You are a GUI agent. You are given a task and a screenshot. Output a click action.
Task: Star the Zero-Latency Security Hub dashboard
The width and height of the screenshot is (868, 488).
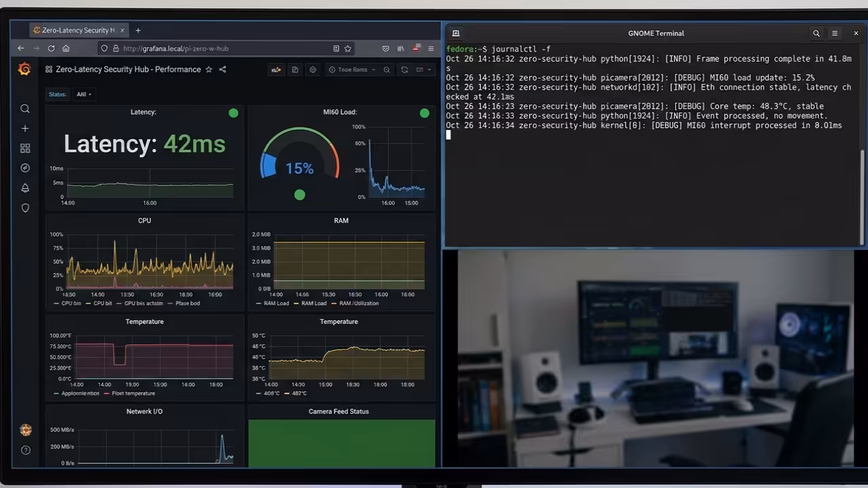click(x=210, y=69)
